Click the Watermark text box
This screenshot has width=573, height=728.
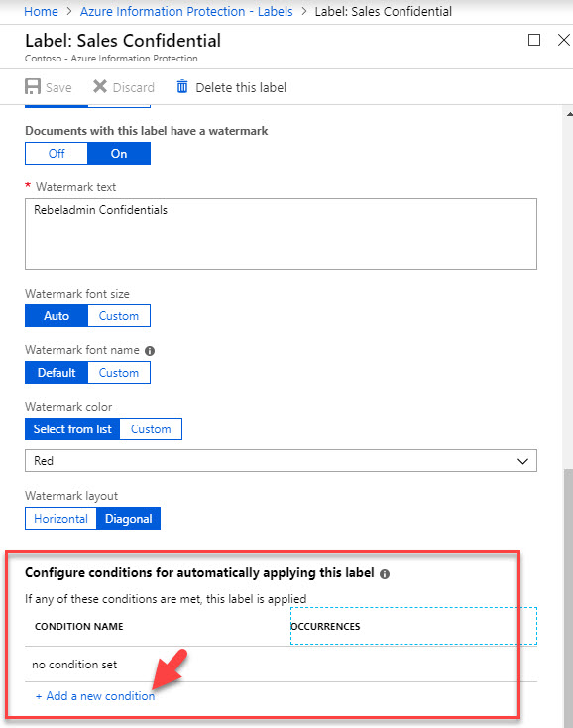coord(281,234)
